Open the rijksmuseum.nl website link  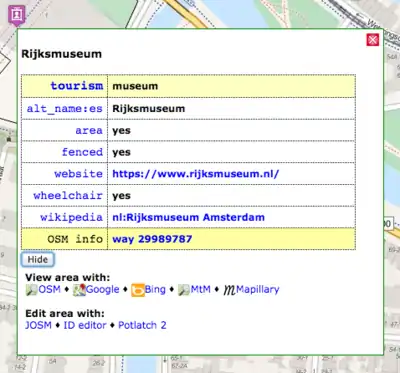coord(196,174)
